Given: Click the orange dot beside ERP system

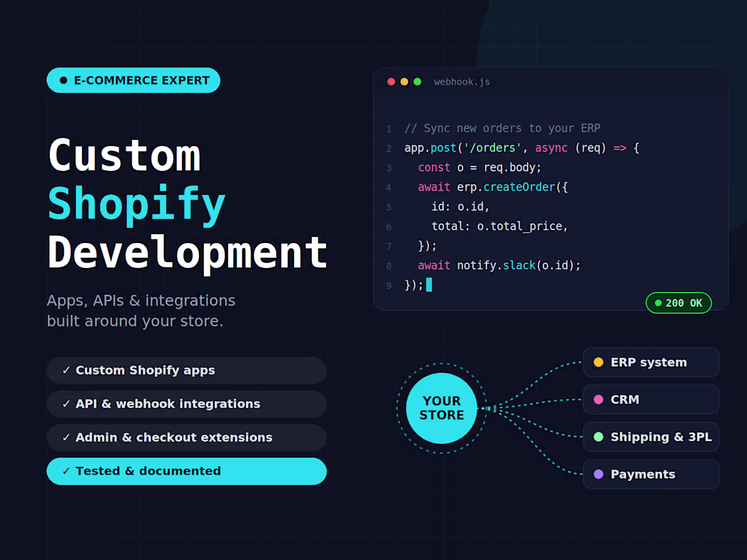Looking at the screenshot, I should click(x=598, y=362).
